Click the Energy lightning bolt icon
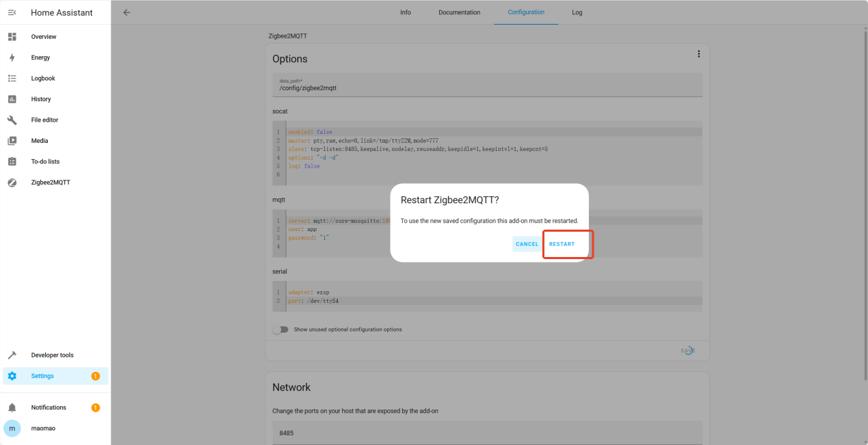868x445 pixels. click(x=12, y=57)
